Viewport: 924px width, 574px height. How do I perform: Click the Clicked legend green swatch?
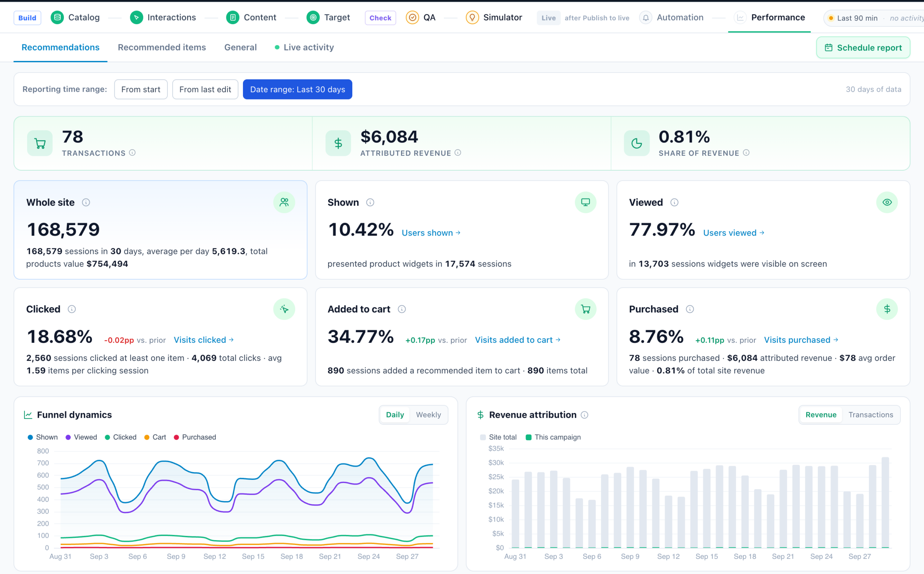108,437
